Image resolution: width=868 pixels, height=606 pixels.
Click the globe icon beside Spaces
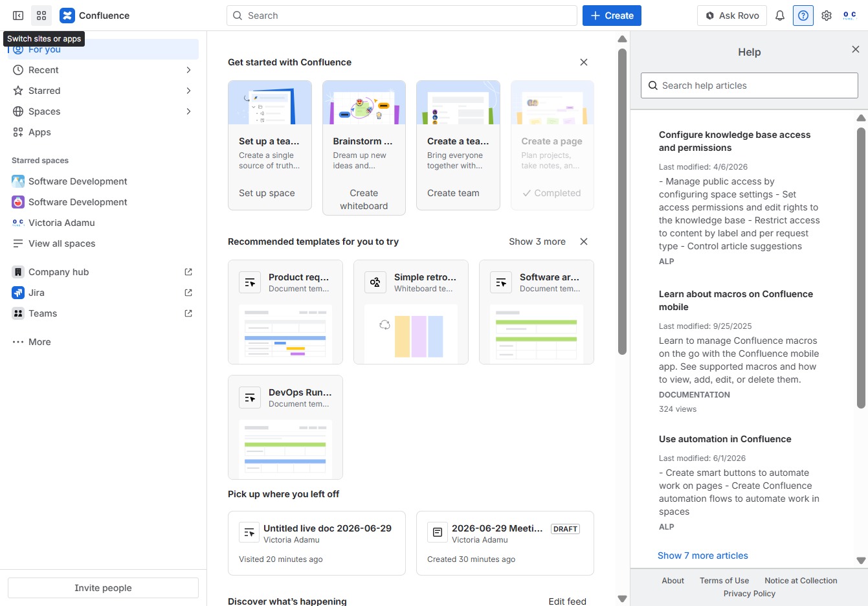[18, 111]
